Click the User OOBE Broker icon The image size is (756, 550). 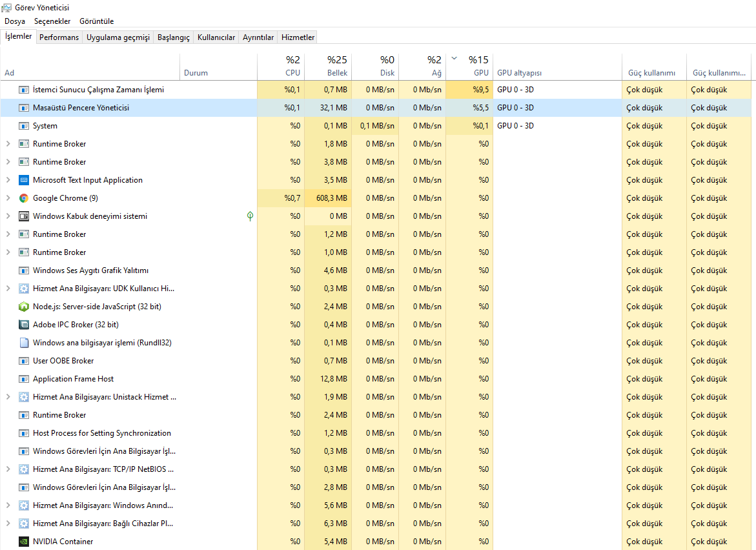pos(24,361)
